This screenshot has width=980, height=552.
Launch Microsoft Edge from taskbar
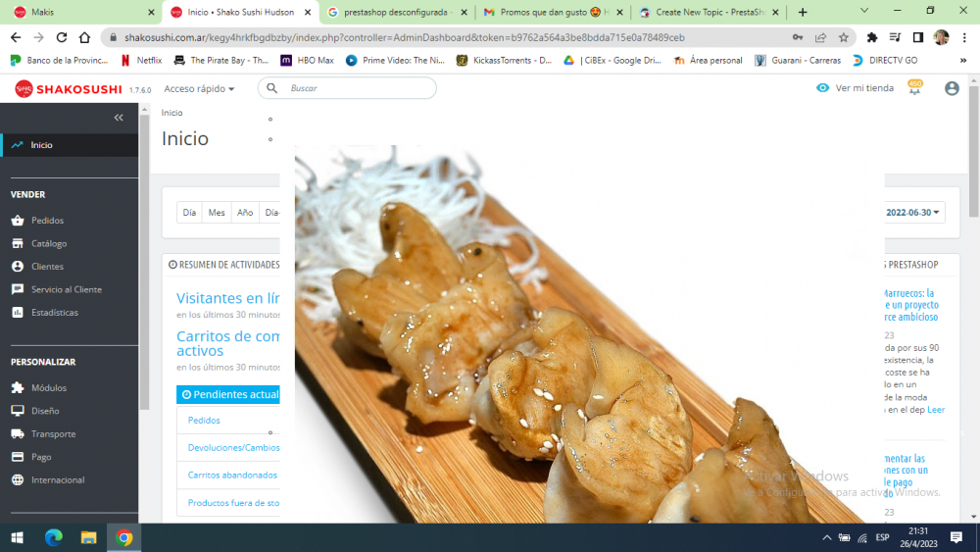[54, 537]
